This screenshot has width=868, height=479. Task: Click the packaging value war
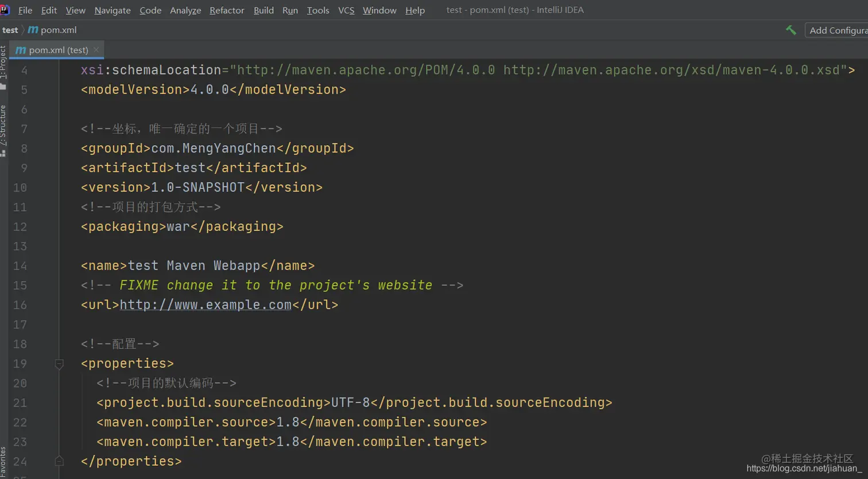pyautogui.click(x=178, y=227)
